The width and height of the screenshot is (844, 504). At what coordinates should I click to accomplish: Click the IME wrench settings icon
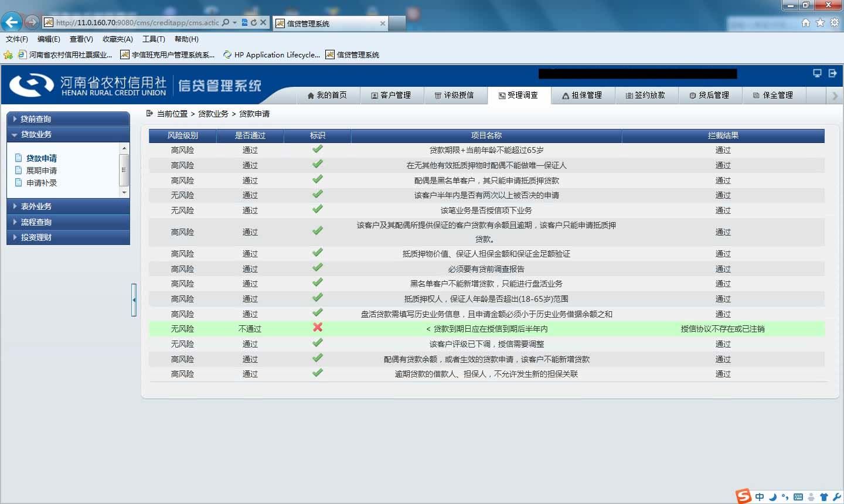(836, 497)
